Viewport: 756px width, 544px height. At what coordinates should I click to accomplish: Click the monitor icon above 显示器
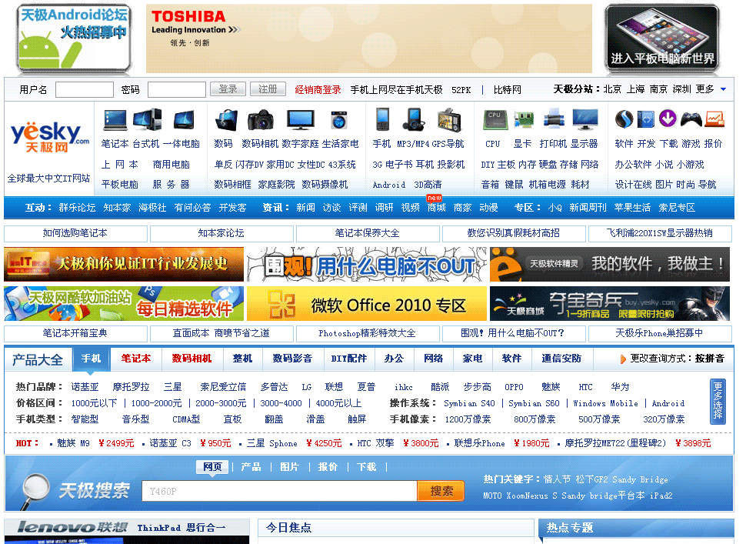(585, 119)
